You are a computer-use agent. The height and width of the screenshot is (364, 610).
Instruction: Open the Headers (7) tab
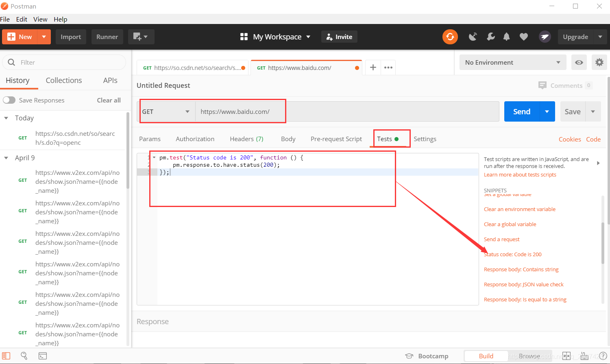[246, 139]
